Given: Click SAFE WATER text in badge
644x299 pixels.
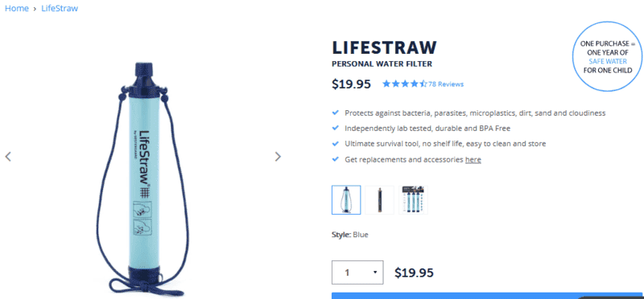Looking at the screenshot, I should pos(608,62).
